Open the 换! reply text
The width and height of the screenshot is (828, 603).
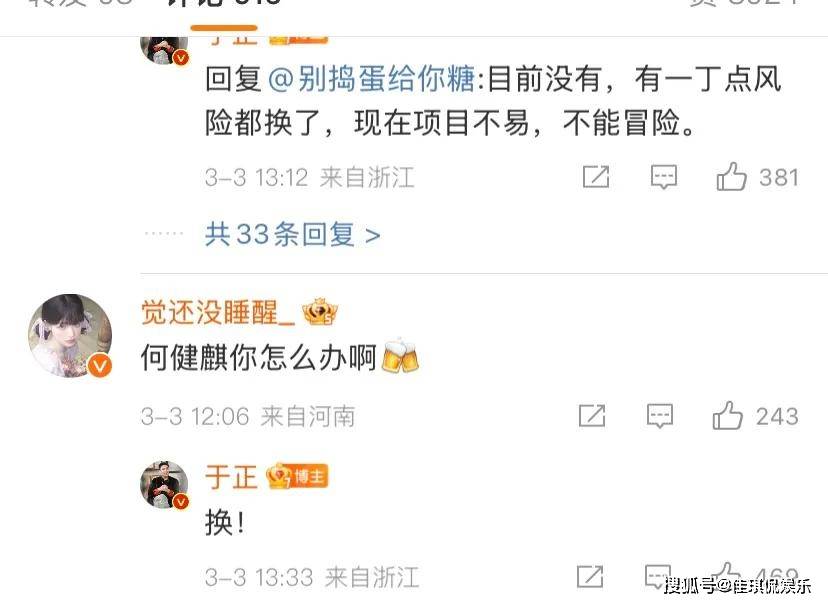(x=225, y=524)
